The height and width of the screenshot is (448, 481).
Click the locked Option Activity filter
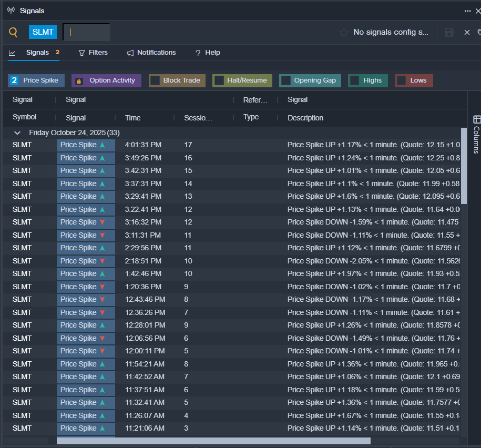point(106,80)
